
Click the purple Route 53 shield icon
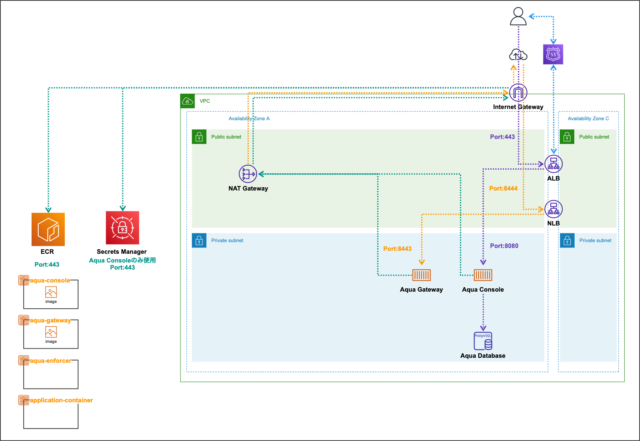553,54
